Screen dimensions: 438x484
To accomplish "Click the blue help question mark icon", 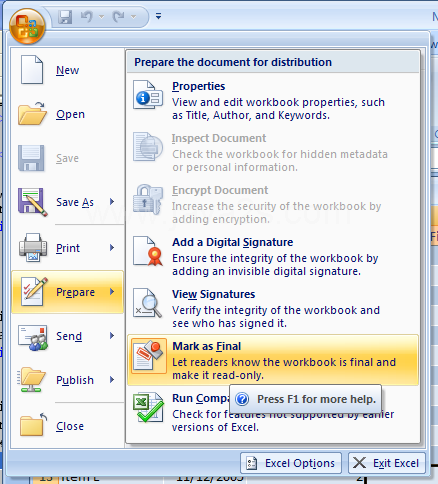I will click(x=242, y=399).
